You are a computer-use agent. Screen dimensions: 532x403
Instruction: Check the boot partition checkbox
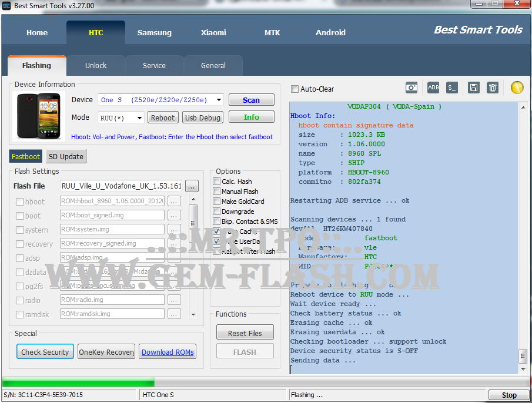[x=19, y=216]
